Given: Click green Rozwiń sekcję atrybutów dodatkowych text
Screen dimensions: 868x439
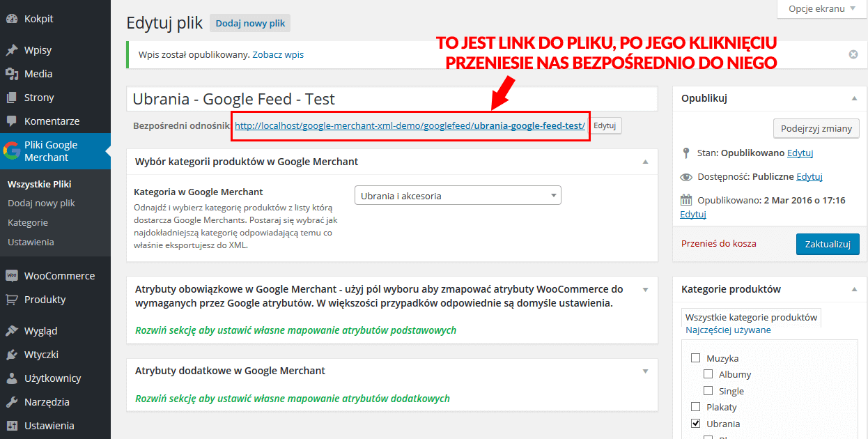Looking at the screenshot, I should 293,399.
